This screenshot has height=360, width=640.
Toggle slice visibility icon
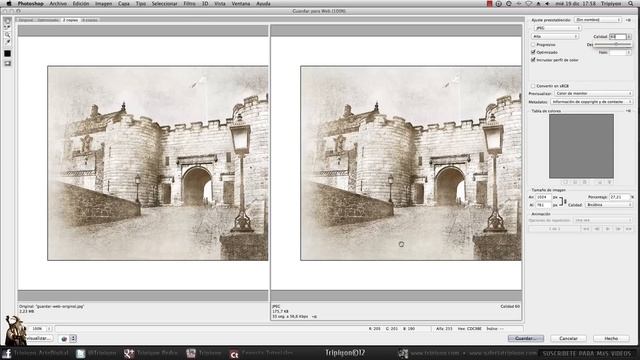point(7,64)
